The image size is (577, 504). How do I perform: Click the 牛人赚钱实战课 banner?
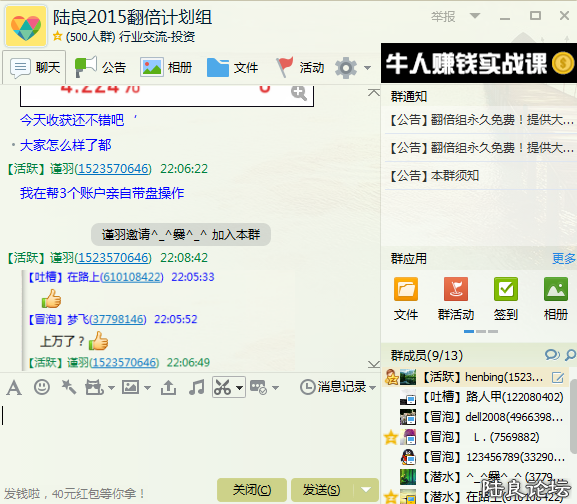(x=479, y=63)
